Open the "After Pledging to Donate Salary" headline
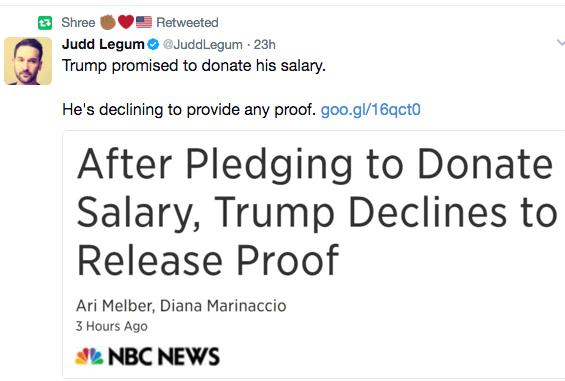The height and width of the screenshot is (381, 565). pyautogui.click(x=317, y=212)
